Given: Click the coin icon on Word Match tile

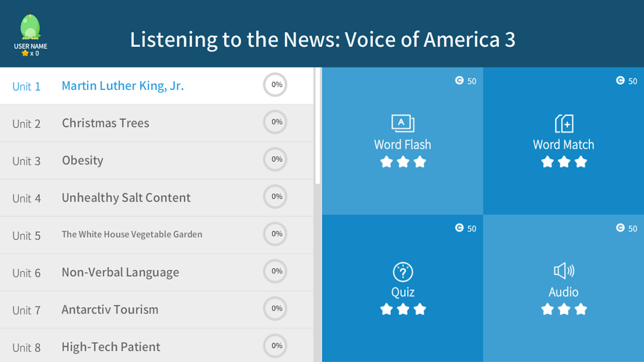Looking at the screenshot, I should tap(620, 81).
